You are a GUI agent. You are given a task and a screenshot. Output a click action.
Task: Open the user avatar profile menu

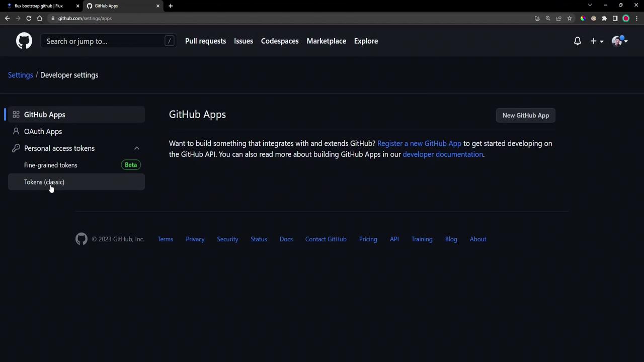tap(619, 41)
